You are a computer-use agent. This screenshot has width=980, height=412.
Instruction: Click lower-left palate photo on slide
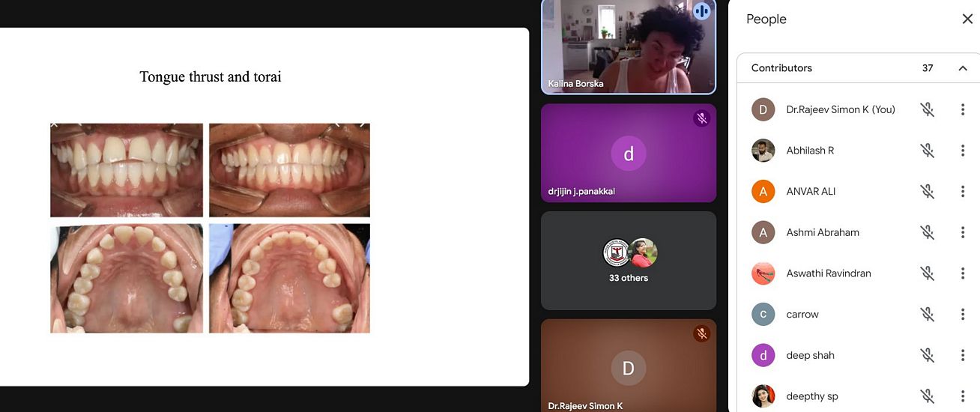coord(127,278)
